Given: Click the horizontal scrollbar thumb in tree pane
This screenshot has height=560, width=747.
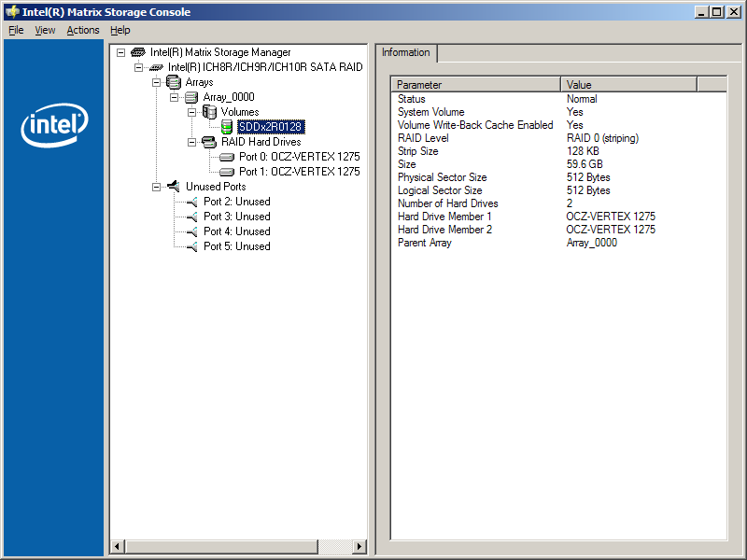Looking at the screenshot, I should [221, 547].
